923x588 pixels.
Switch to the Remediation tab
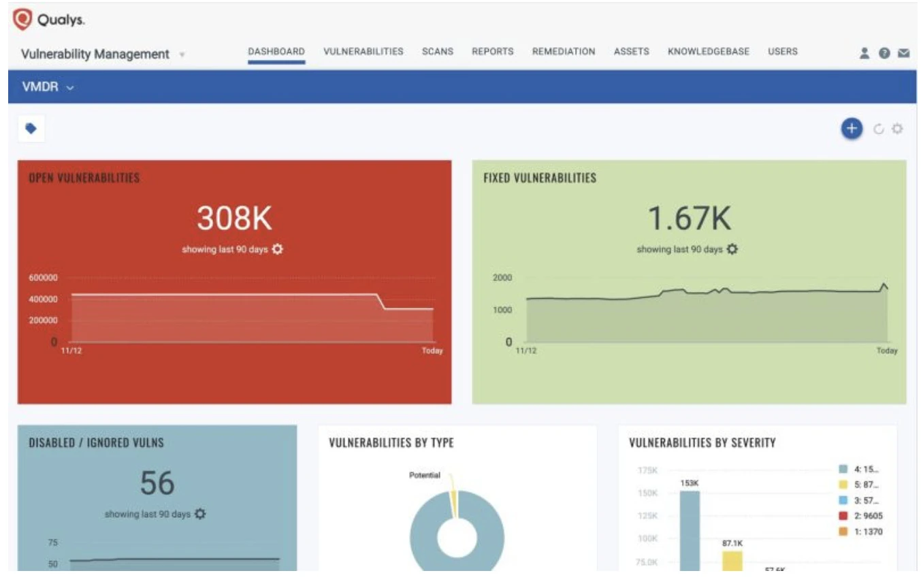564,51
